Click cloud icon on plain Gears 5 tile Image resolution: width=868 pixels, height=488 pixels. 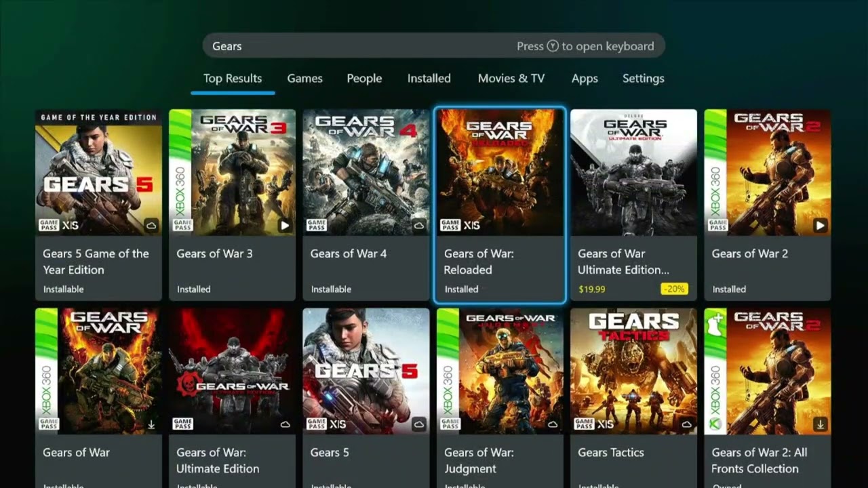419,424
